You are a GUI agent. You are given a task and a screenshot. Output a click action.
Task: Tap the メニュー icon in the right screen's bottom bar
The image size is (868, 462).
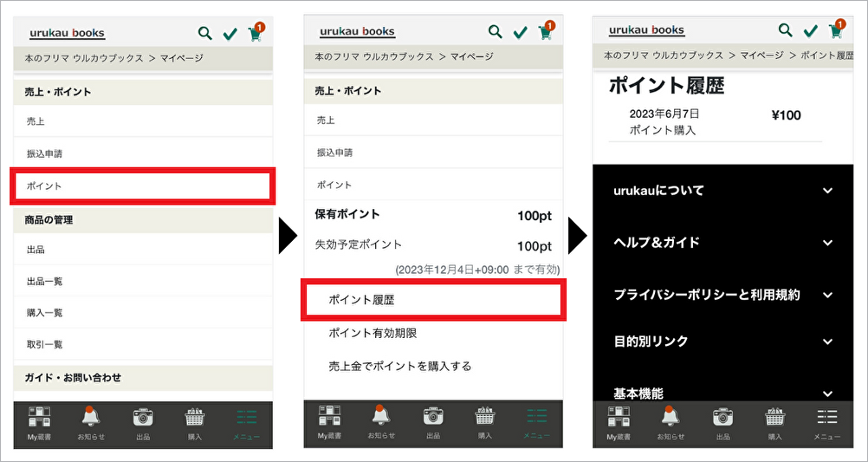[826, 422]
